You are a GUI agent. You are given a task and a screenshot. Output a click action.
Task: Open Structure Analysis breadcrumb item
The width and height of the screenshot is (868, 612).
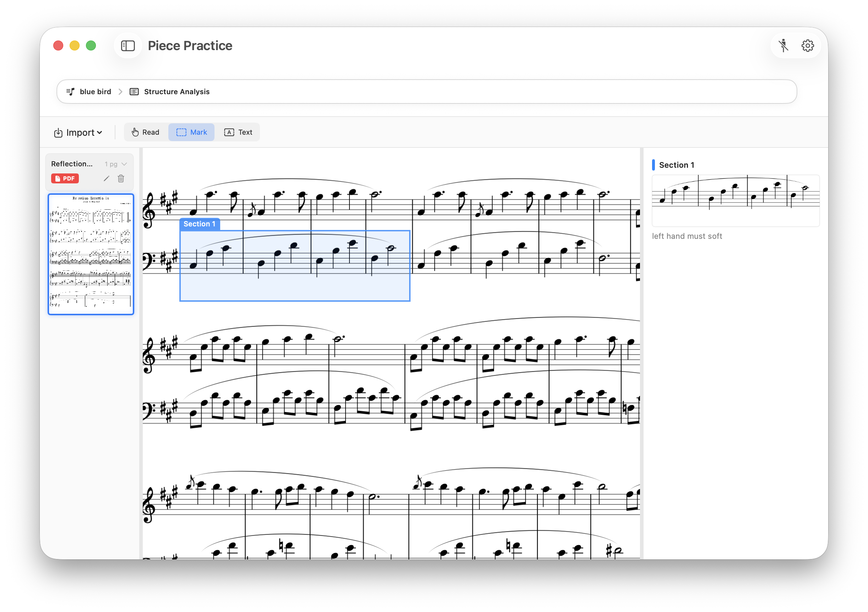177,92
